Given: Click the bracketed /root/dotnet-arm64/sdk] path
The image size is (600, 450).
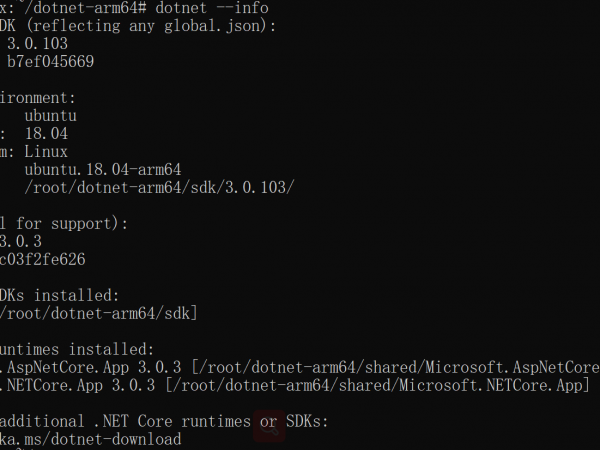Looking at the screenshot, I should pyautogui.click(x=98, y=314).
